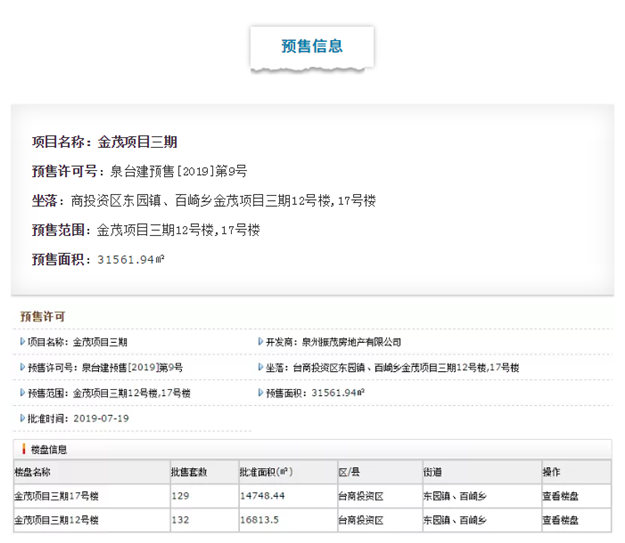Viewport: 625px width, 543px height.
Task: Select the large 预售范围 line in summary box
Action: 146,230
